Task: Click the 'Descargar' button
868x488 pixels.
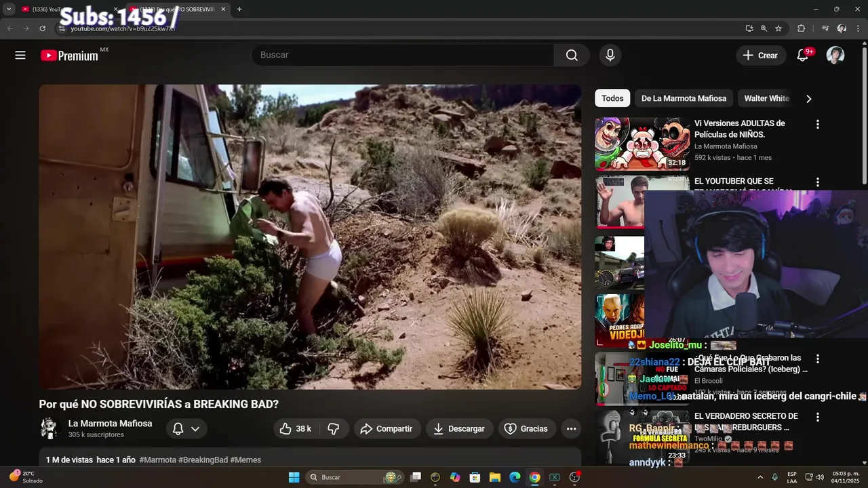Action: pos(459,428)
